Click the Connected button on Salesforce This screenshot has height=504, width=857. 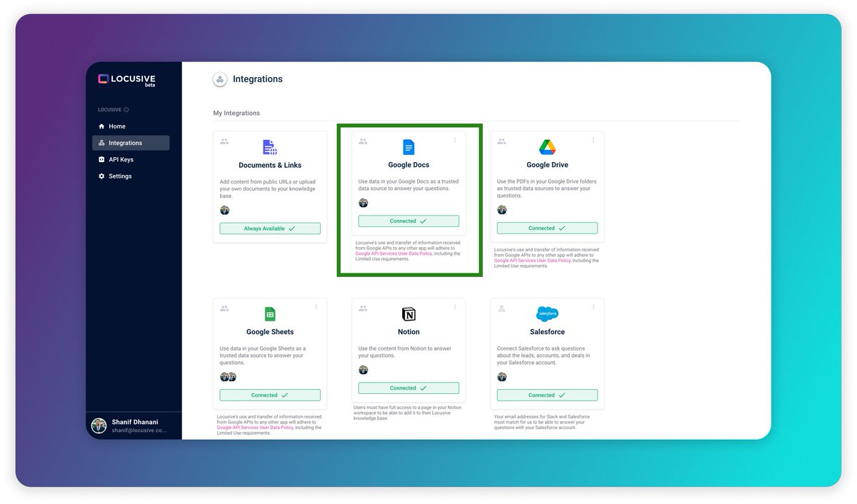547,395
